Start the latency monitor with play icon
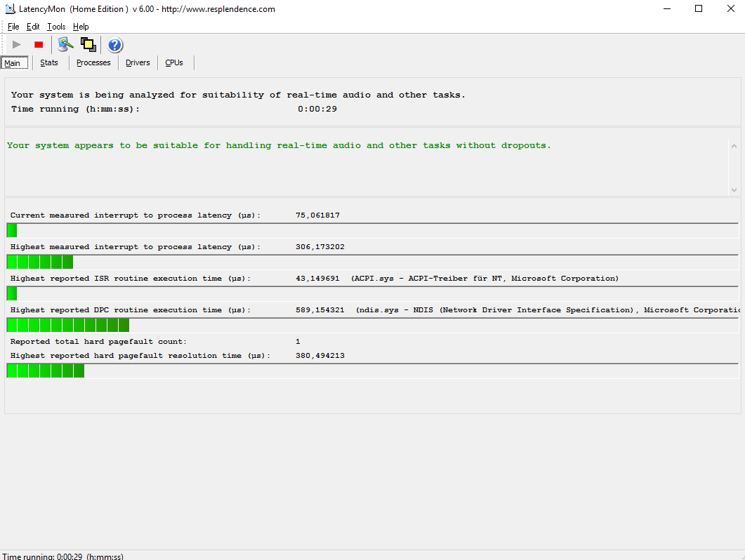Image resolution: width=745 pixels, height=560 pixels. tap(17, 45)
